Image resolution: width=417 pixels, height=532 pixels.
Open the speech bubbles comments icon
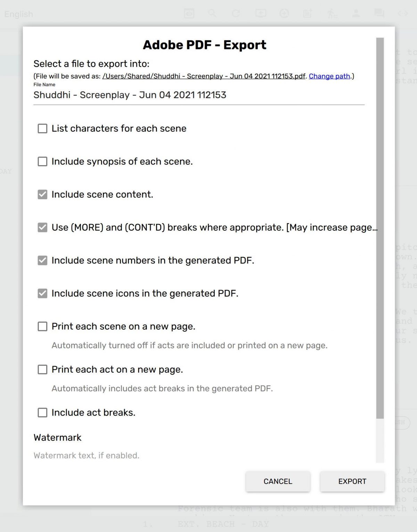tap(379, 14)
